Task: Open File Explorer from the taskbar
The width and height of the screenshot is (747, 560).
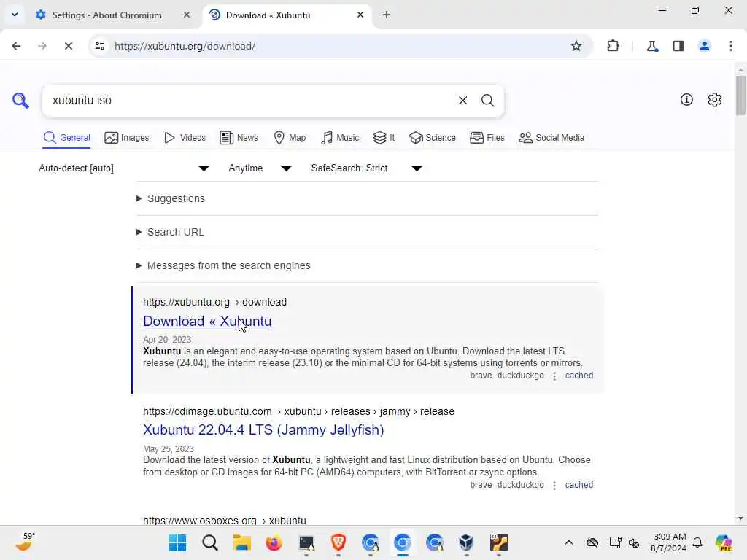Action: click(x=242, y=542)
